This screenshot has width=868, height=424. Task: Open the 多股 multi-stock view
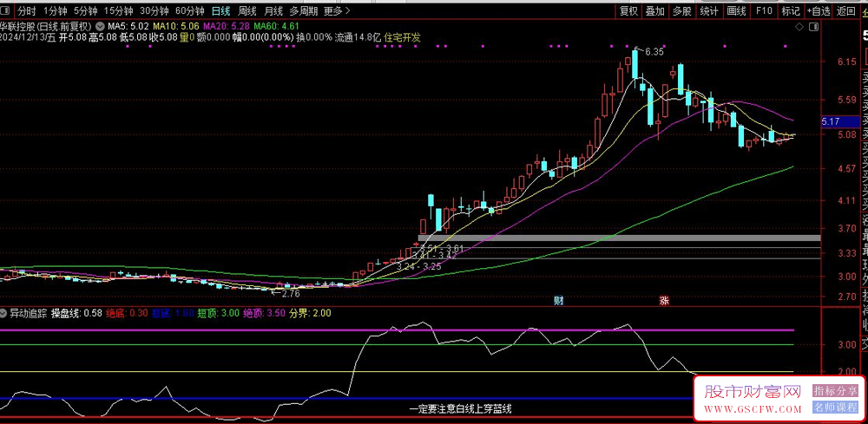[682, 10]
